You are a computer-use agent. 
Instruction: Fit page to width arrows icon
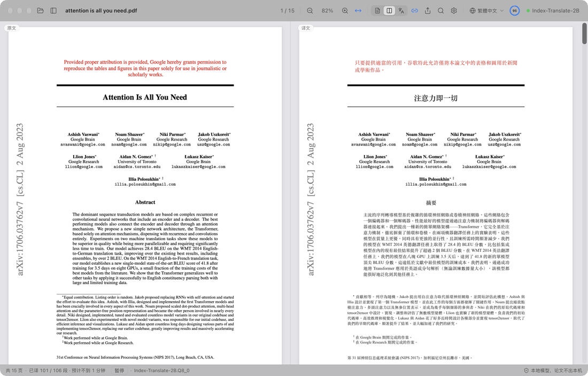click(x=358, y=11)
